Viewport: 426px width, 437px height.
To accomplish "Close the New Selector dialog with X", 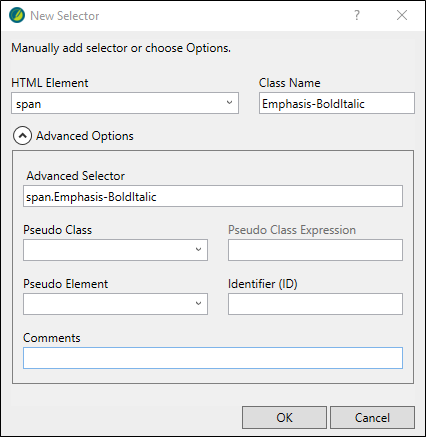I will (402, 15).
